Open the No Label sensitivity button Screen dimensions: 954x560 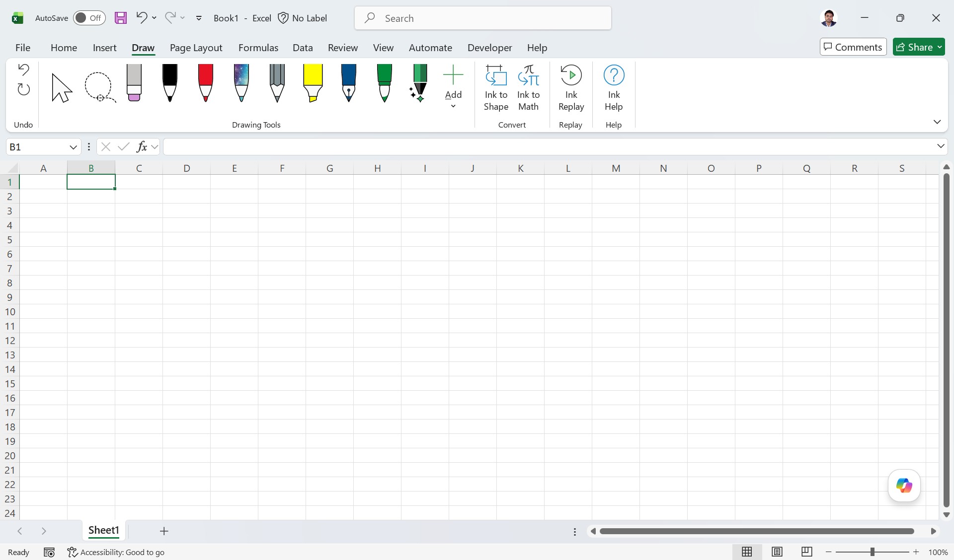tap(302, 18)
